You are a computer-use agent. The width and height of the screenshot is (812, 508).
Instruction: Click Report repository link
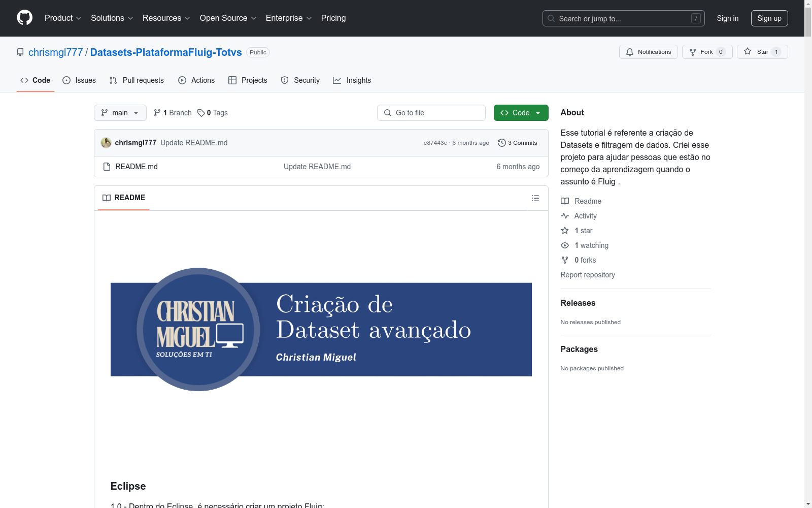(x=588, y=275)
